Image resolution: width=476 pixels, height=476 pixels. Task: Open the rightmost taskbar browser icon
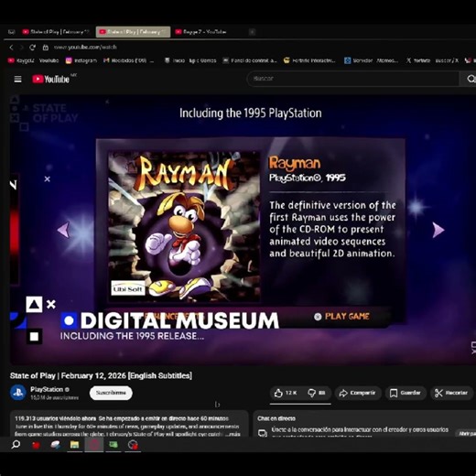click(x=133, y=445)
